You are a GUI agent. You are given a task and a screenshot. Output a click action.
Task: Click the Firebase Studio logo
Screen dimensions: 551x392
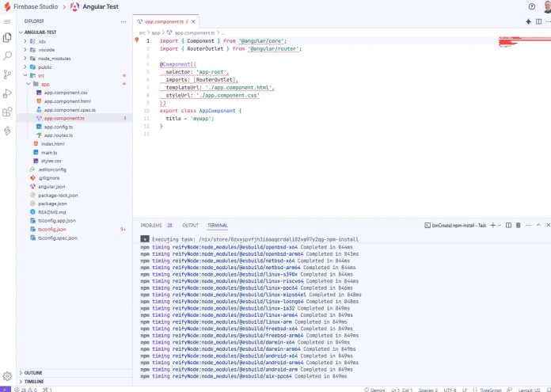7,6
